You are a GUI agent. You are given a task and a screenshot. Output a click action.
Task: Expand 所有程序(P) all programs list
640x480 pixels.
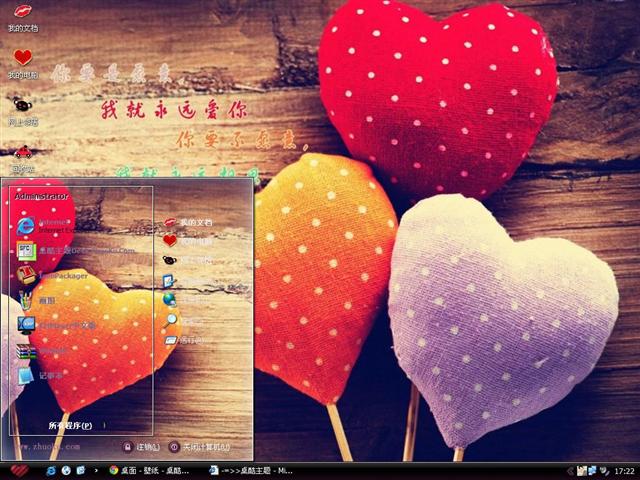point(76,425)
